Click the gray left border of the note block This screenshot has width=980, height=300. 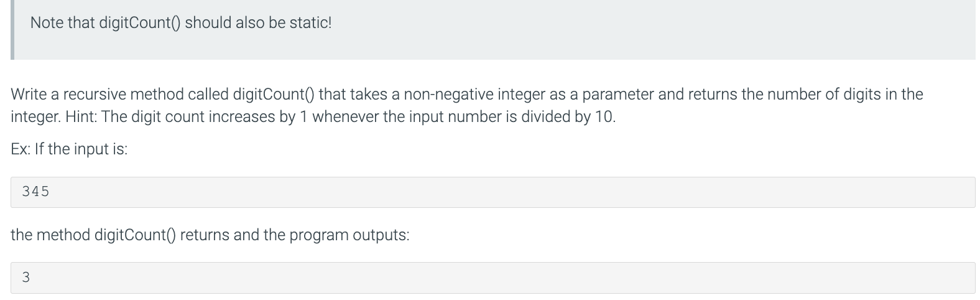pyautogui.click(x=12, y=30)
